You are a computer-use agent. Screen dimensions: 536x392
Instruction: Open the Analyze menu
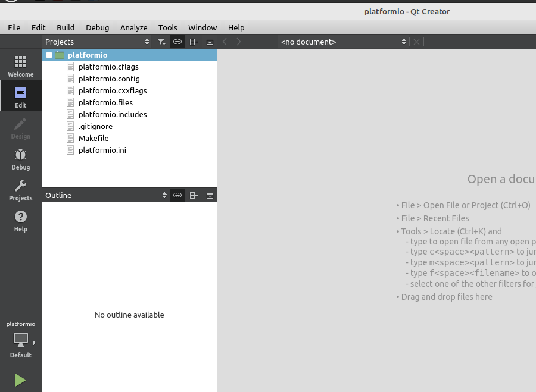click(133, 27)
